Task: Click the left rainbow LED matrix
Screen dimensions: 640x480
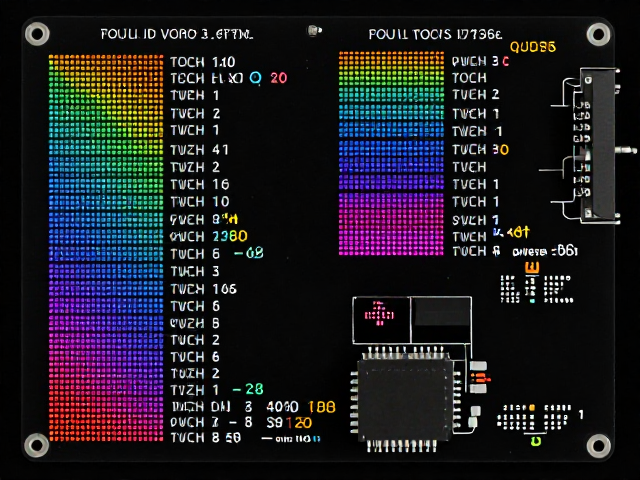Action: [x=106, y=248]
